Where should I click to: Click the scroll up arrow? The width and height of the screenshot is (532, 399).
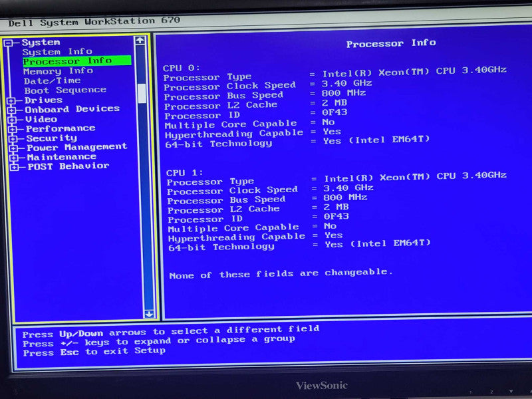coord(140,41)
